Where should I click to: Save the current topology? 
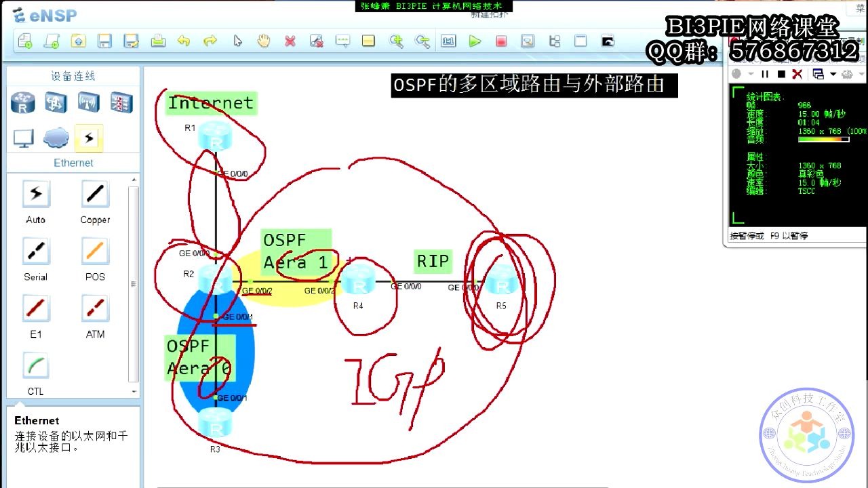pos(104,41)
